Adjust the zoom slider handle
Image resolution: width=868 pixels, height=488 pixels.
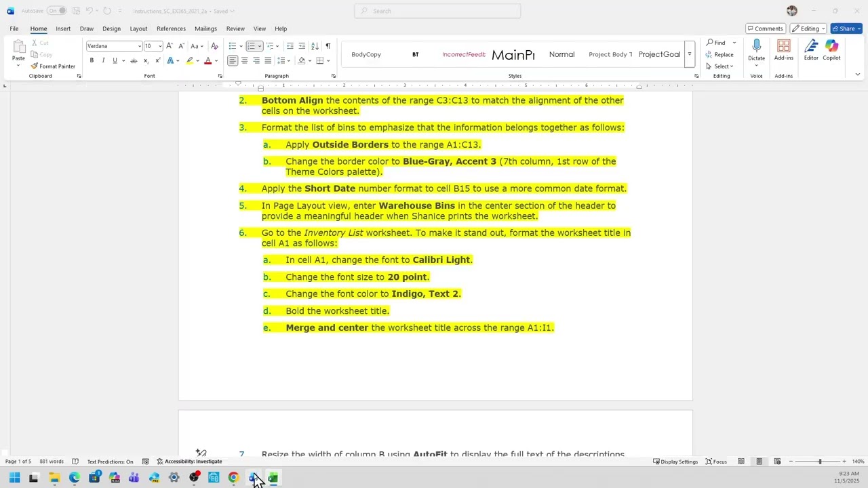coord(820,462)
